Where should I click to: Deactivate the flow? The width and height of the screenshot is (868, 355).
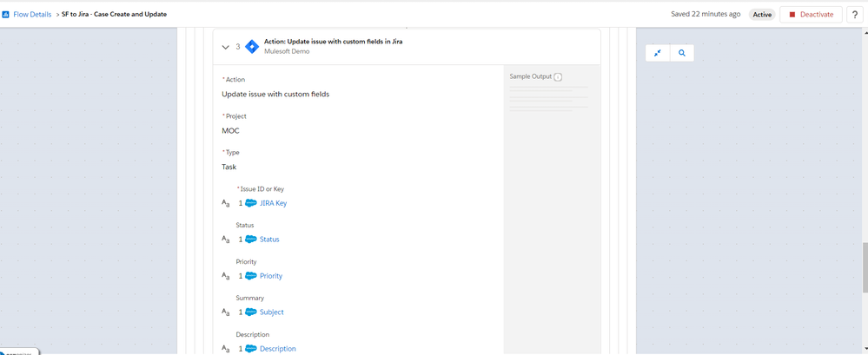pyautogui.click(x=811, y=15)
